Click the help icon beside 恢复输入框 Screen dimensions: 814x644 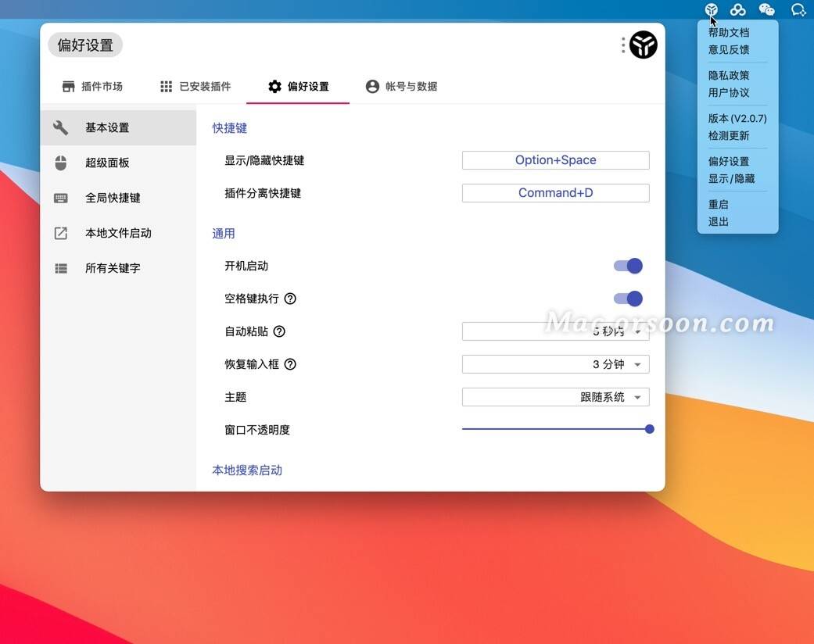tap(290, 364)
